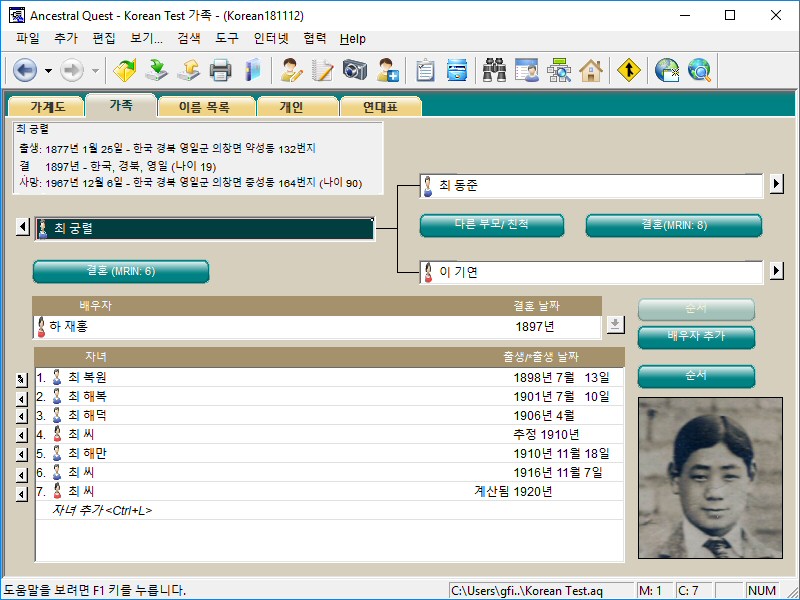Switch to the 연대표 tab
Viewport: 800px width, 600px height.
click(378, 106)
